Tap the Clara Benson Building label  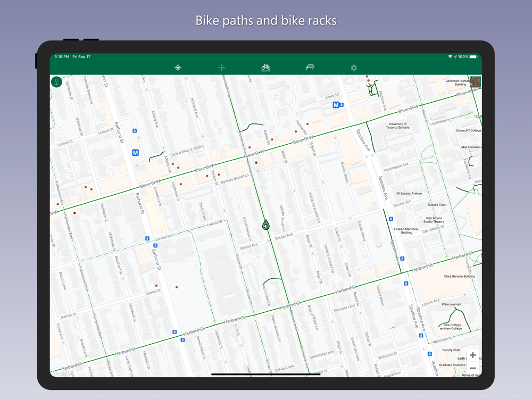coord(460,276)
